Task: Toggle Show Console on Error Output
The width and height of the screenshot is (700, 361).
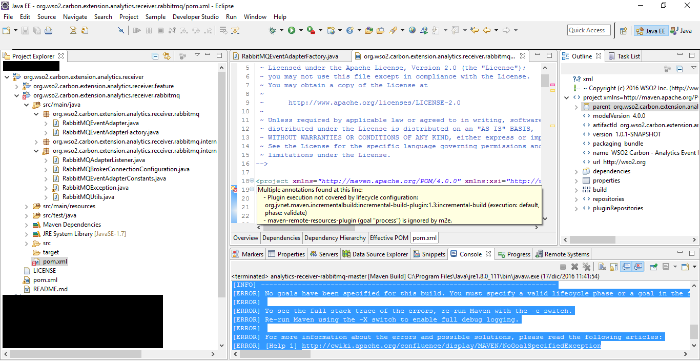Action: coord(638,267)
